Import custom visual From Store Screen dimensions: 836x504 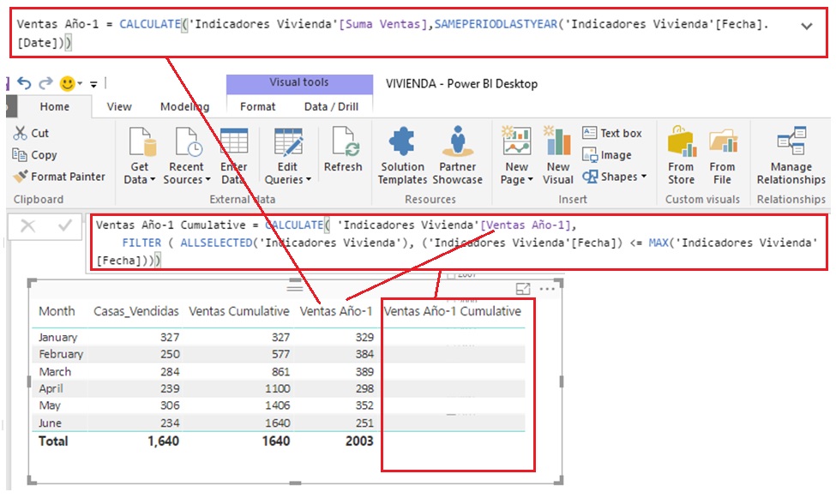click(682, 156)
